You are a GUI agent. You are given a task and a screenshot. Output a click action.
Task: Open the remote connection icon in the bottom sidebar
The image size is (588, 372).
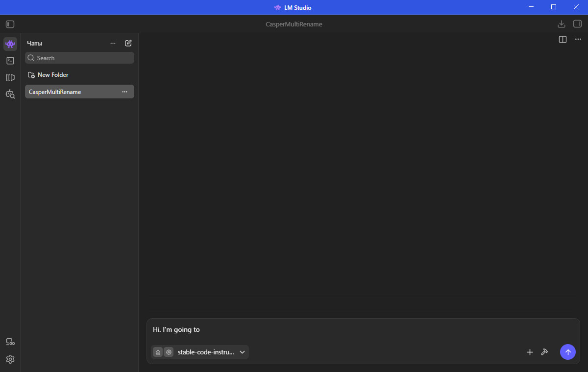coord(10,342)
